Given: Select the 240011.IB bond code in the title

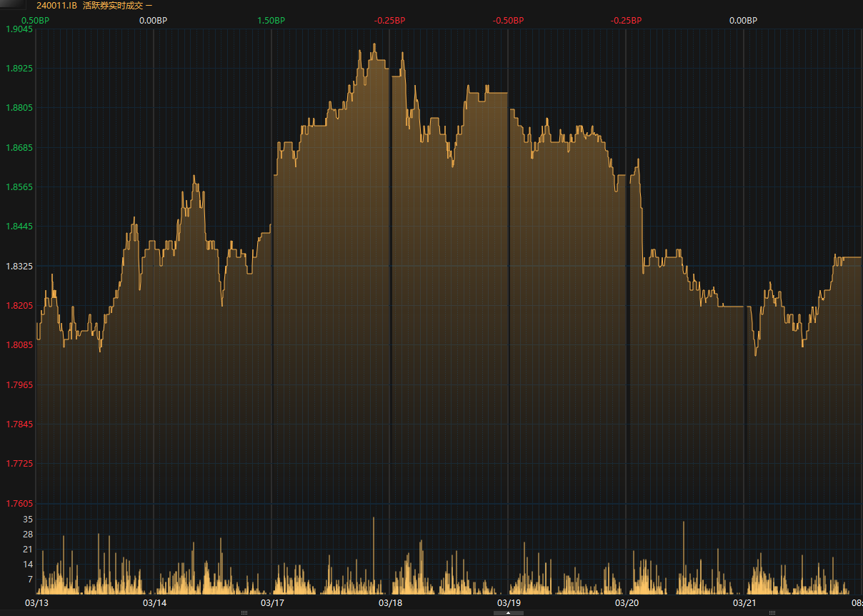Looking at the screenshot, I should coord(56,5).
